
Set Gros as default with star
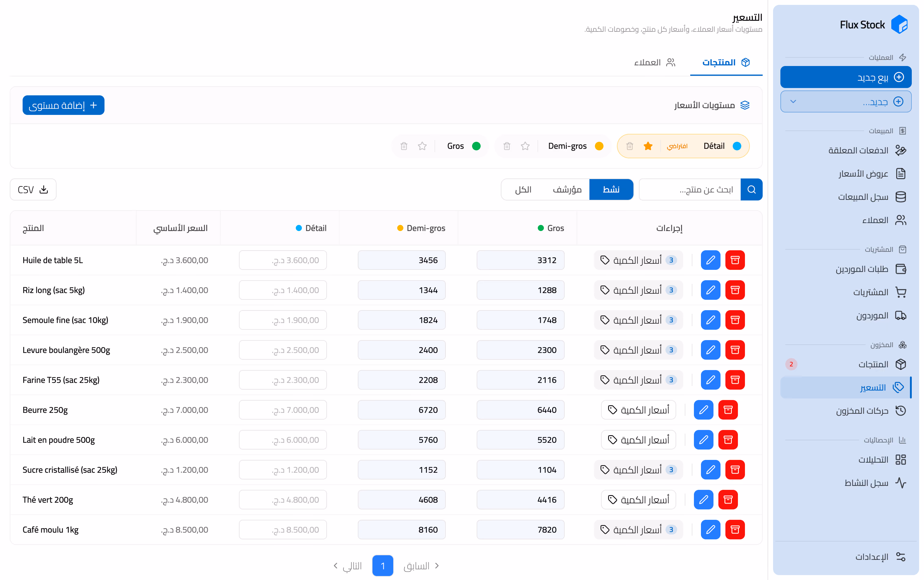pyautogui.click(x=422, y=146)
